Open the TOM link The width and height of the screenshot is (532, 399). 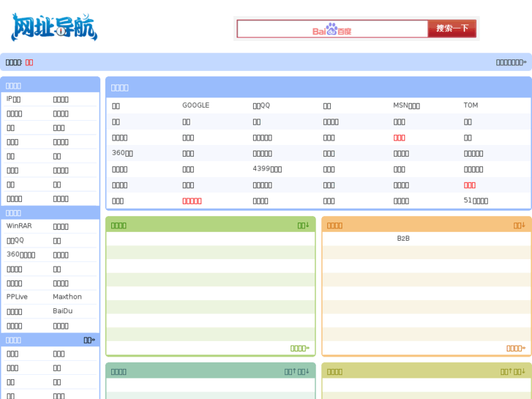point(471,105)
